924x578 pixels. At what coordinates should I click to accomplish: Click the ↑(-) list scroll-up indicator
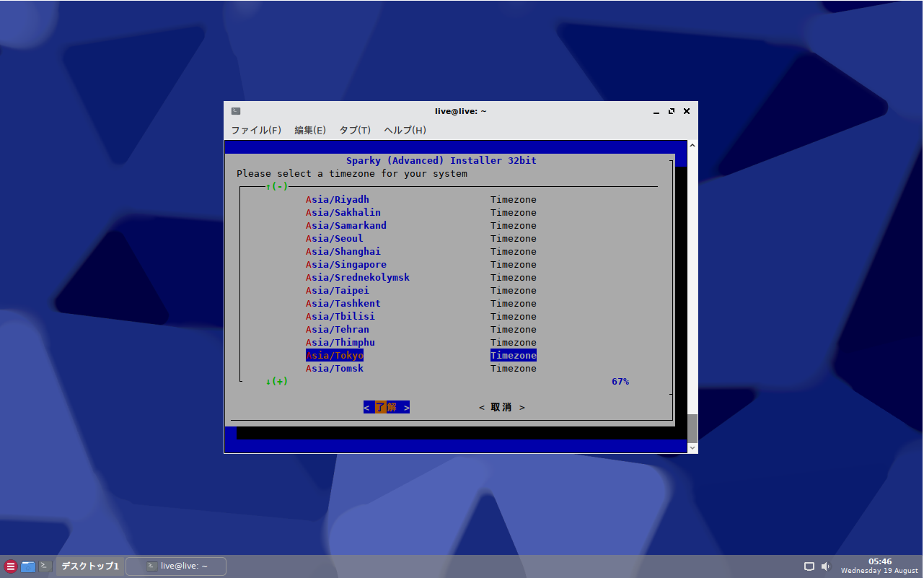pos(277,187)
